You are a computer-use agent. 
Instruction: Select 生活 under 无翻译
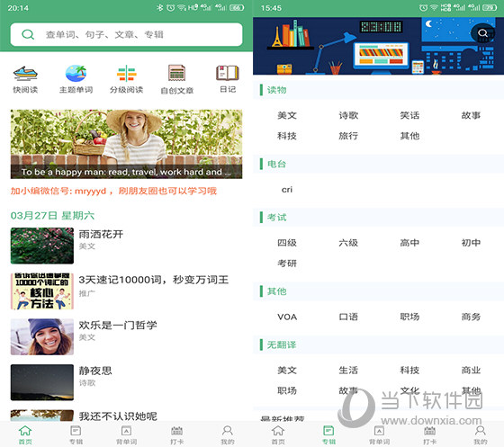click(x=348, y=371)
